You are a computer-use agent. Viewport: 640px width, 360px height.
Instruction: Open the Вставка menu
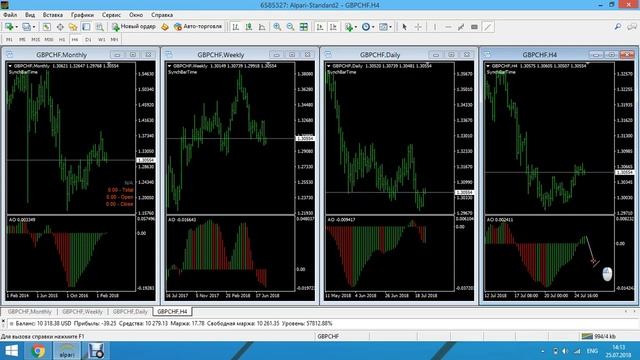point(53,15)
